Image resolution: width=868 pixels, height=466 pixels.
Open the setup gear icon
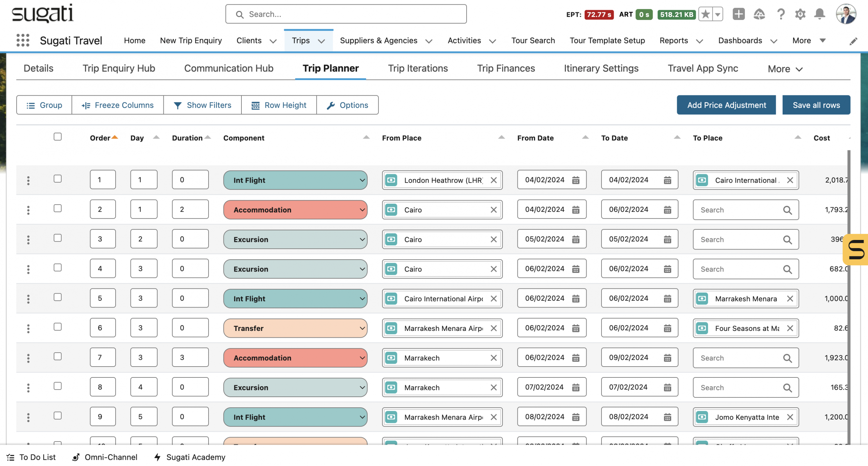point(800,14)
